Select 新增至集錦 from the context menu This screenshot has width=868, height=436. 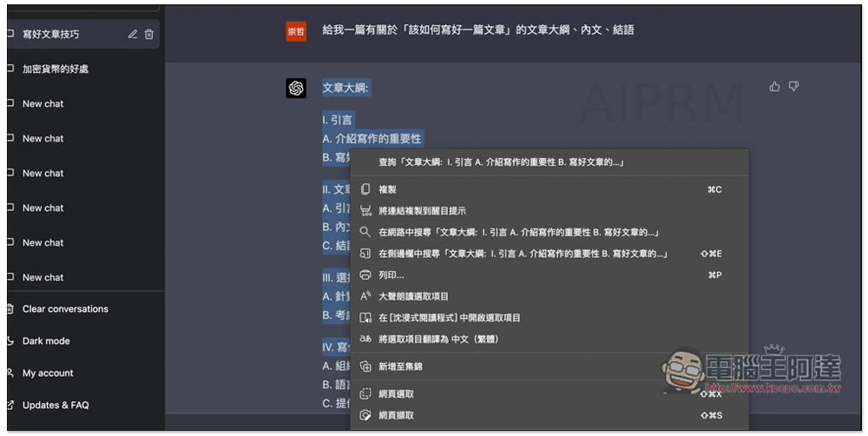click(400, 367)
